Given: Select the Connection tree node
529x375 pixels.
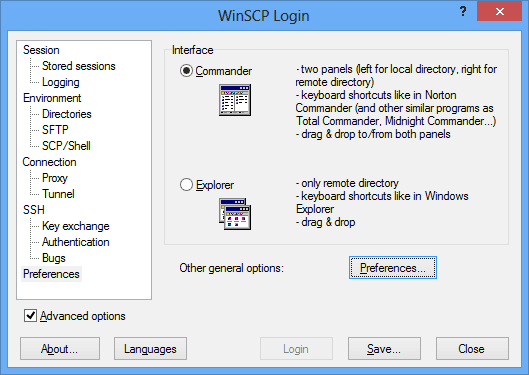Looking at the screenshot, I should pyautogui.click(x=49, y=162).
